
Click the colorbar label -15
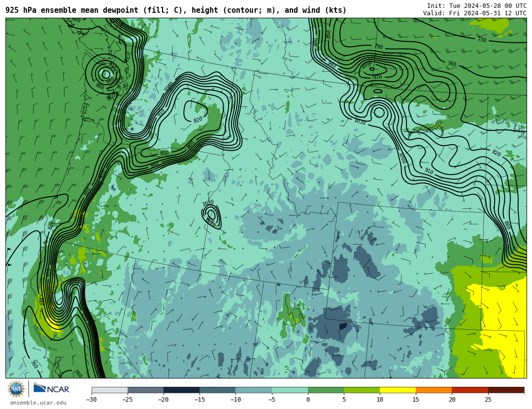199,400
